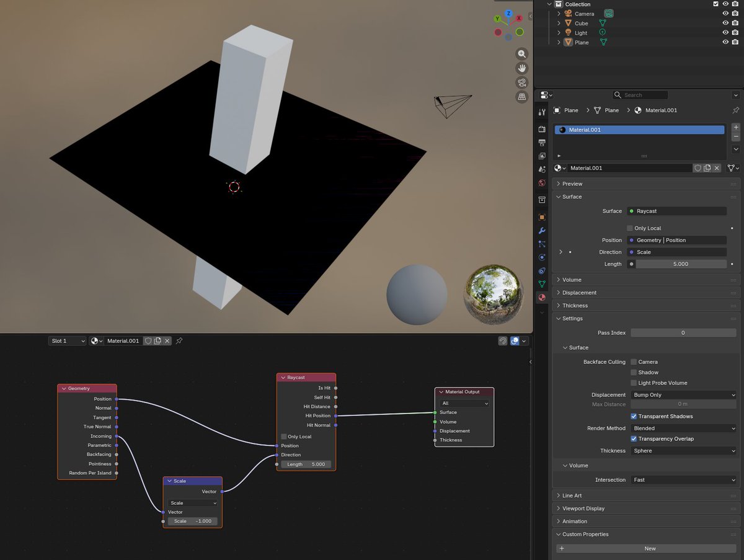Open the Particles properties tab
The width and height of the screenshot is (744, 560).
[542, 244]
